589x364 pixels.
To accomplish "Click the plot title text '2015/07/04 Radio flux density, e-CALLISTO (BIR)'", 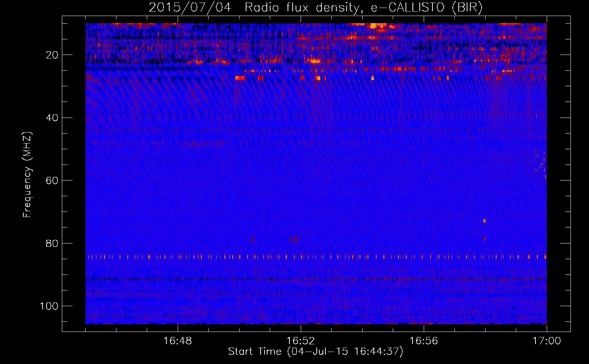I will 316,7.
